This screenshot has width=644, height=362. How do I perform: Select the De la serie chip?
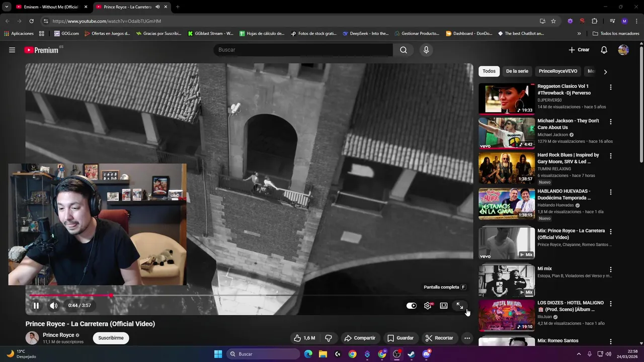tap(517, 71)
